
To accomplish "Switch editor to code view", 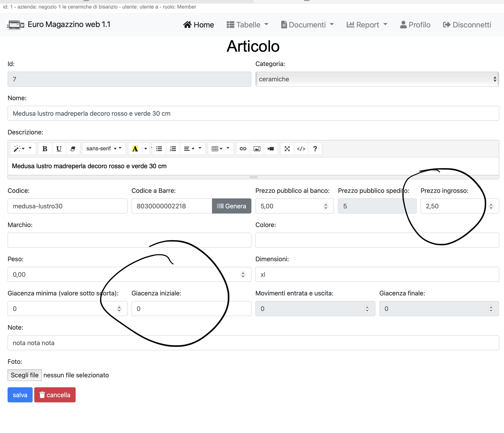I will click(301, 149).
